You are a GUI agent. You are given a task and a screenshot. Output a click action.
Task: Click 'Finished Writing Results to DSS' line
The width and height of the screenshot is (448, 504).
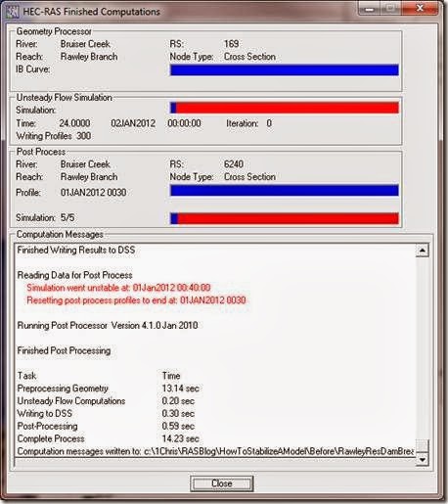pyautogui.click(x=76, y=251)
